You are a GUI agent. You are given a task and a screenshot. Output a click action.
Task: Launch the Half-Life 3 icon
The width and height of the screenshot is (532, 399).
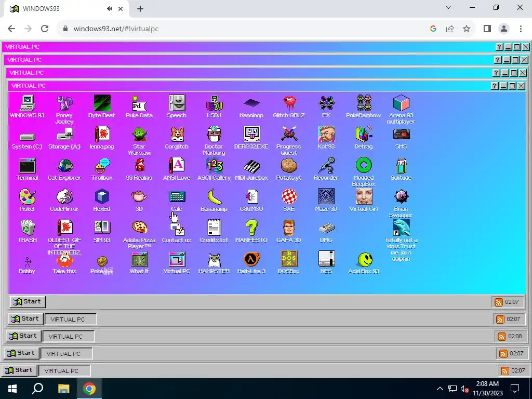coord(251,262)
